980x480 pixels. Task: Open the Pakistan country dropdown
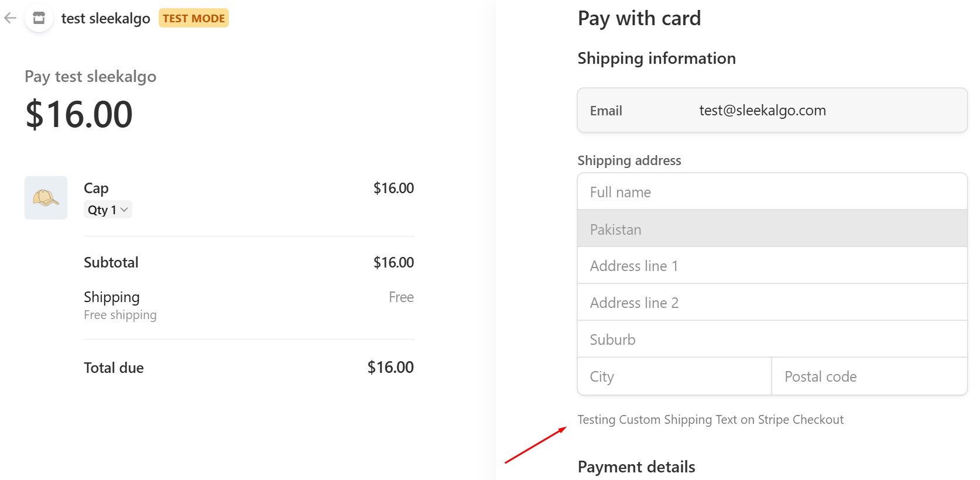(x=772, y=229)
